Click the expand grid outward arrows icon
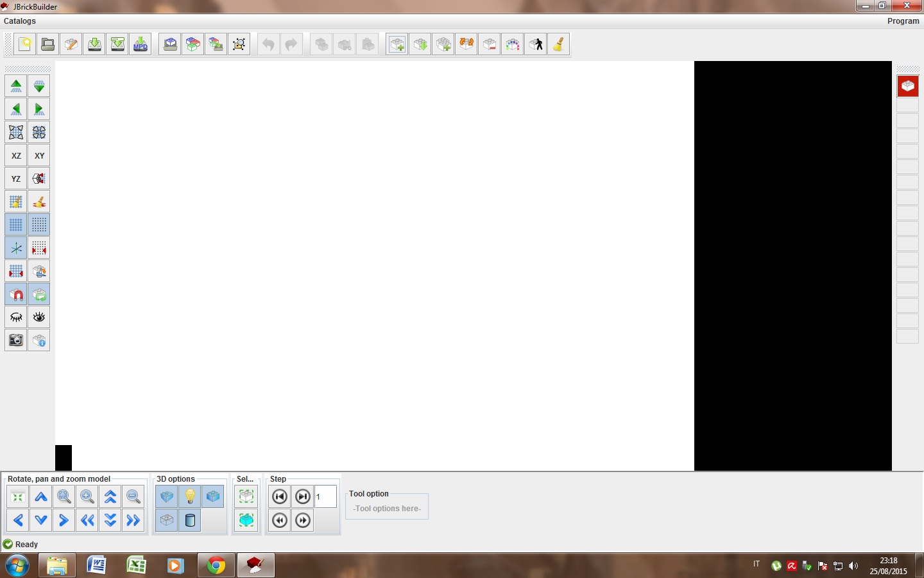Viewport: 924px width, 578px height. pos(16,132)
